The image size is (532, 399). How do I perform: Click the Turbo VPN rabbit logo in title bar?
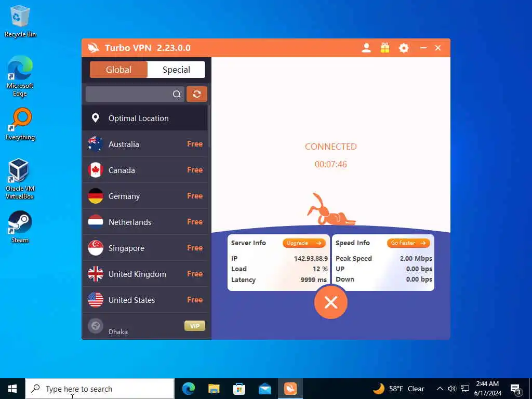[x=94, y=48]
